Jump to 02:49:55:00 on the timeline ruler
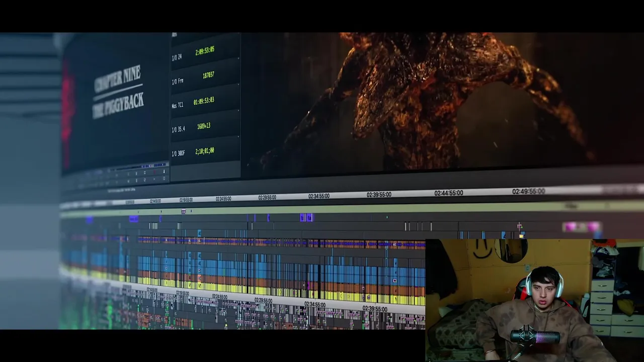This screenshot has height=362, width=644. (528, 192)
